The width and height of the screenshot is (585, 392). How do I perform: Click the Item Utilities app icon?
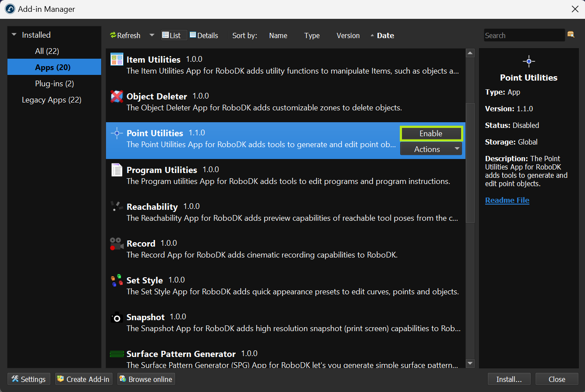116,60
